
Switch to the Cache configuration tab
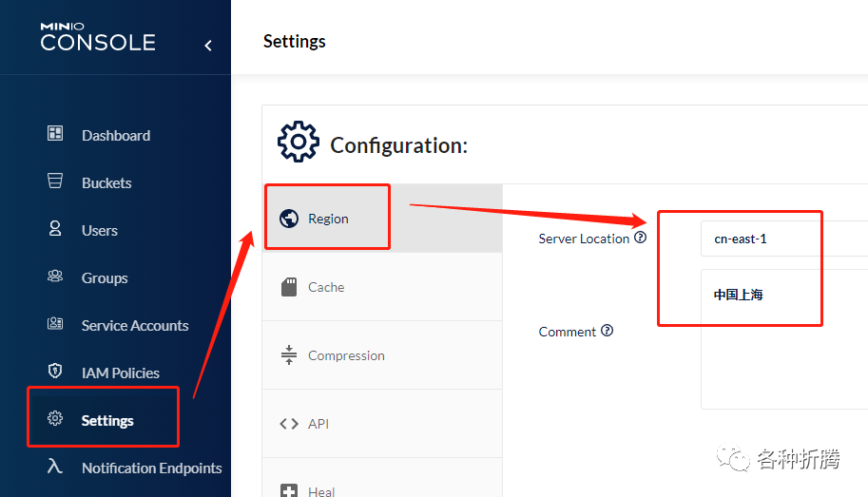pos(326,287)
